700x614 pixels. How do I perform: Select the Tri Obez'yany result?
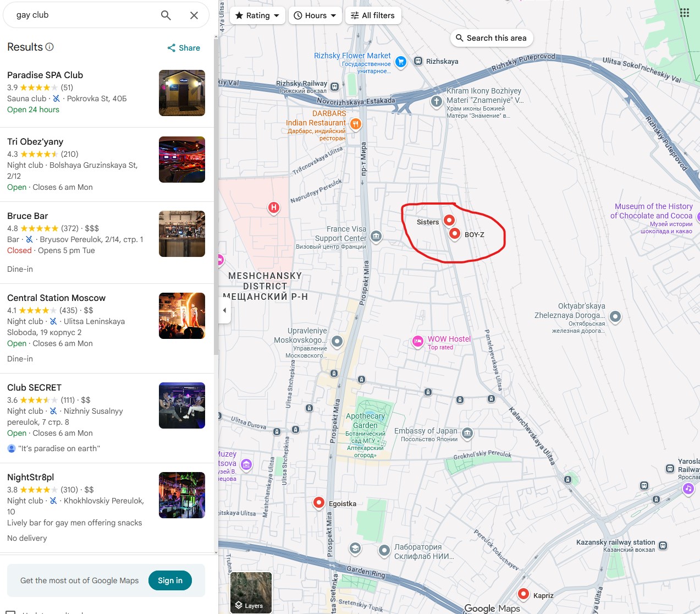click(x=107, y=165)
